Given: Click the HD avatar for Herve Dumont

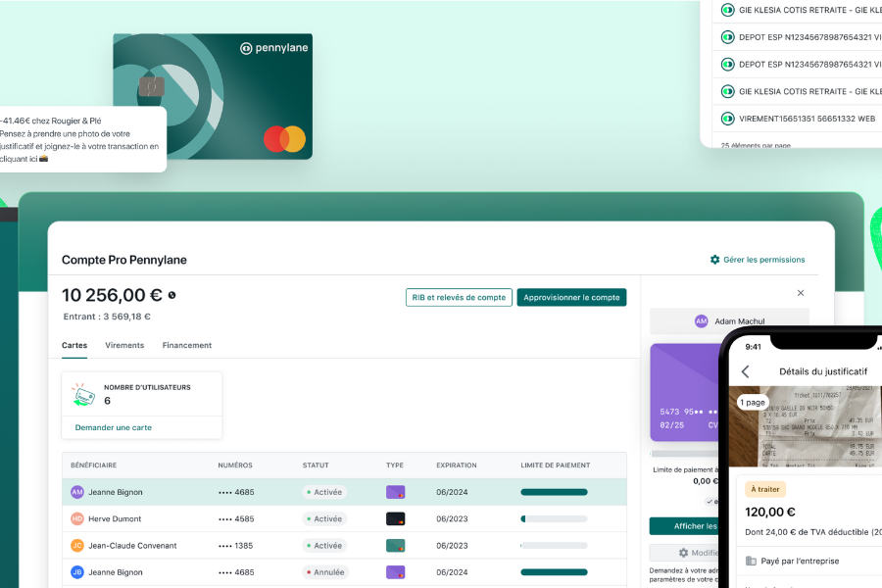Looking at the screenshot, I should click(x=77, y=518).
